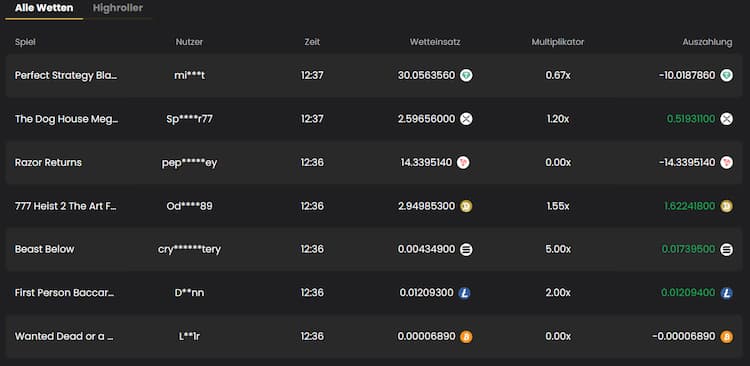Viewport: 750px width, 366px height.
Task: Open the Perfect Strategy Bla... game
Action: click(66, 76)
